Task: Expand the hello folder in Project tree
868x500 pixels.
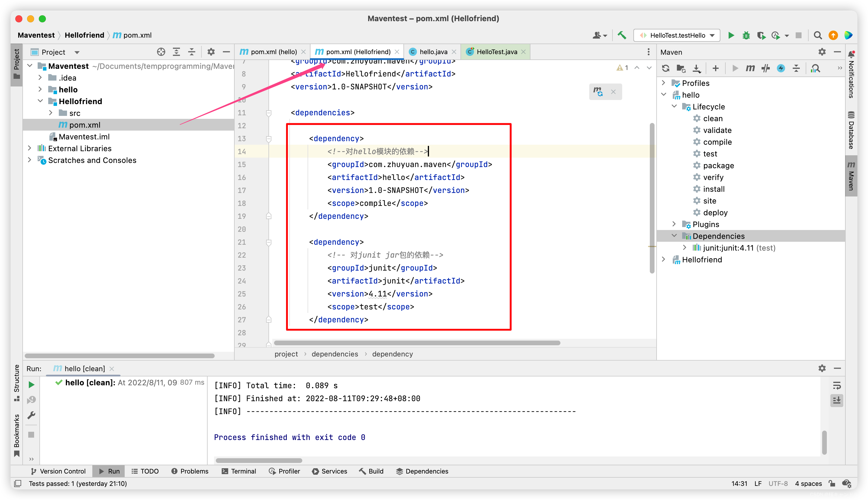Action: click(x=40, y=89)
